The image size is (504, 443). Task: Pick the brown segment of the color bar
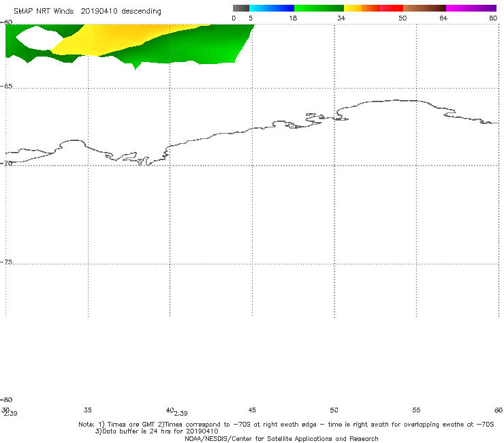[424, 8]
